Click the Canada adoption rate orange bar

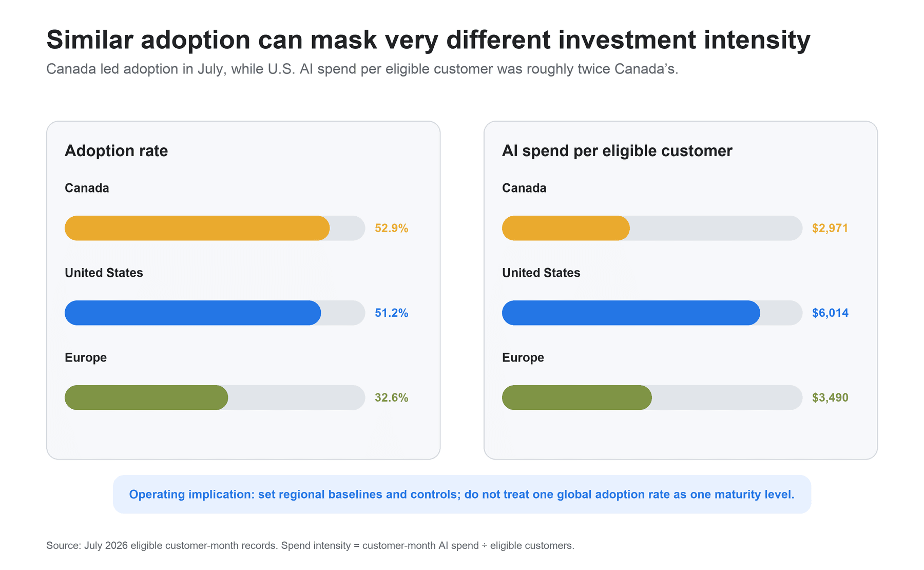tap(197, 228)
